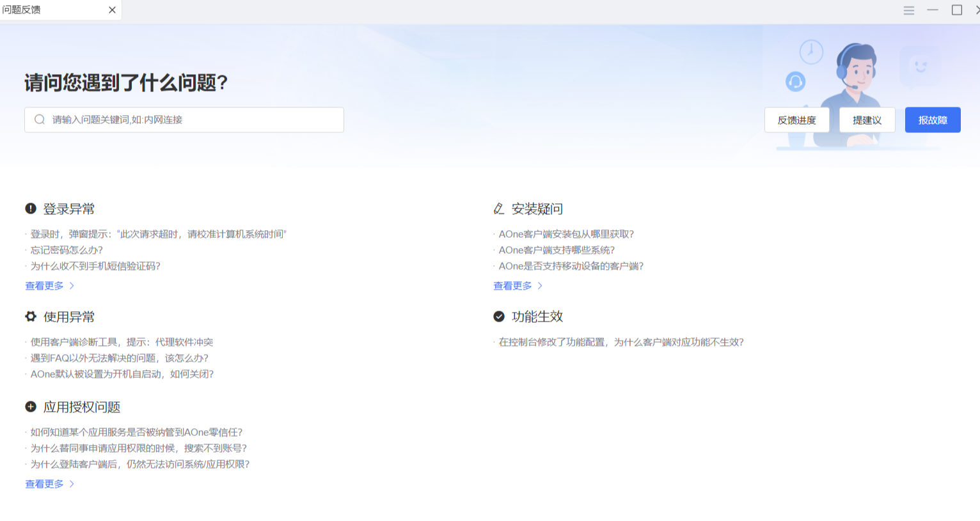
Task: Open FAQ 为什么收不到手机短信验证码?
Action: pos(95,266)
